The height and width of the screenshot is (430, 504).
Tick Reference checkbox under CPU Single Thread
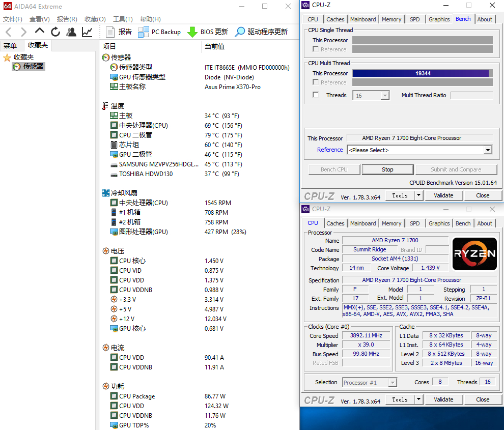click(x=316, y=49)
